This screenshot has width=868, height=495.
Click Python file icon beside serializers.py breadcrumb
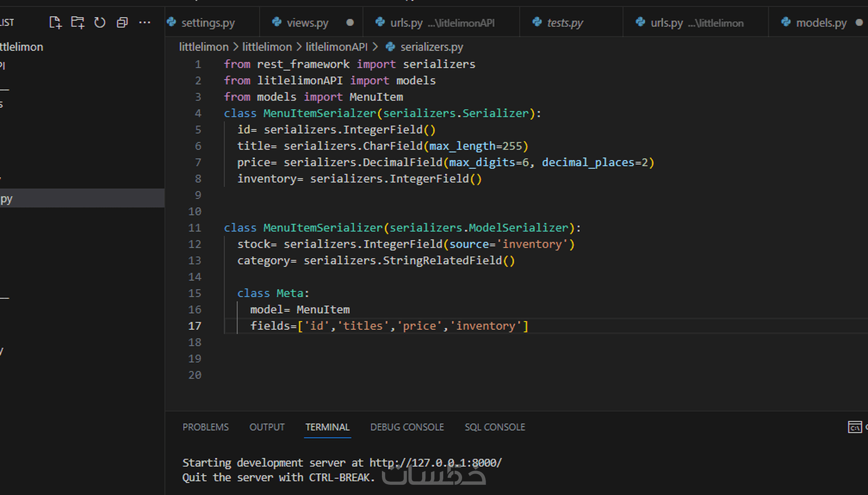tap(391, 47)
